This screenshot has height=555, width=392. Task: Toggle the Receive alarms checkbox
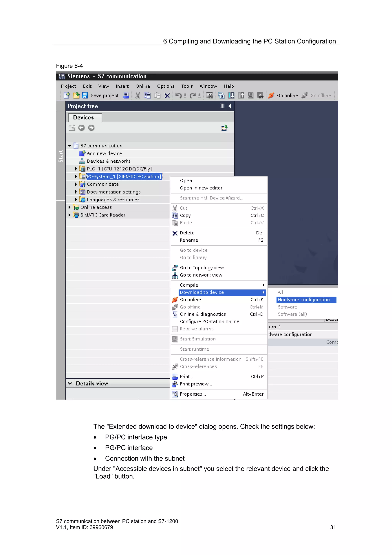click(x=175, y=329)
